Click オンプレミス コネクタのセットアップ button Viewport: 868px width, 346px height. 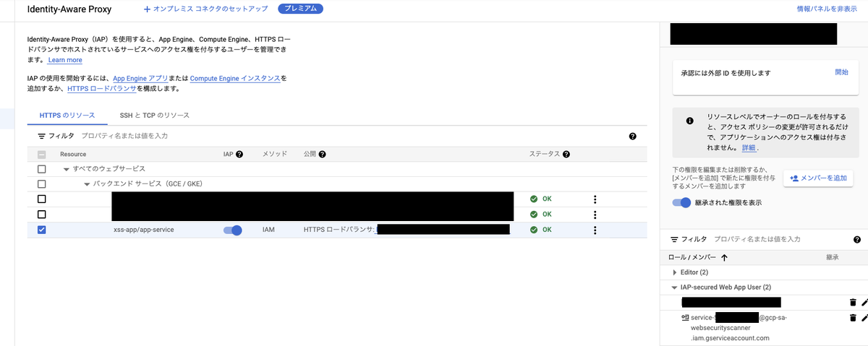coord(206,9)
